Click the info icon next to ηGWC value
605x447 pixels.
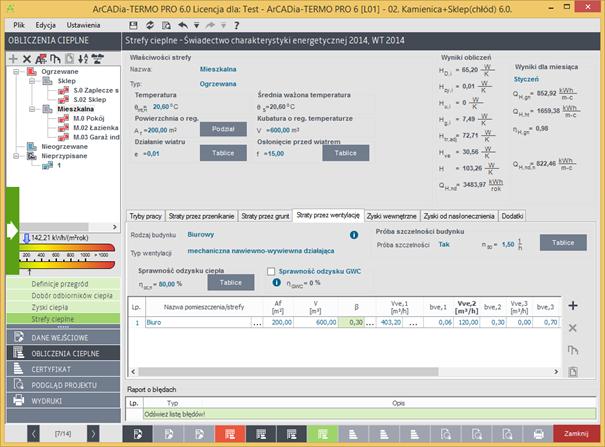pyautogui.click(x=276, y=282)
